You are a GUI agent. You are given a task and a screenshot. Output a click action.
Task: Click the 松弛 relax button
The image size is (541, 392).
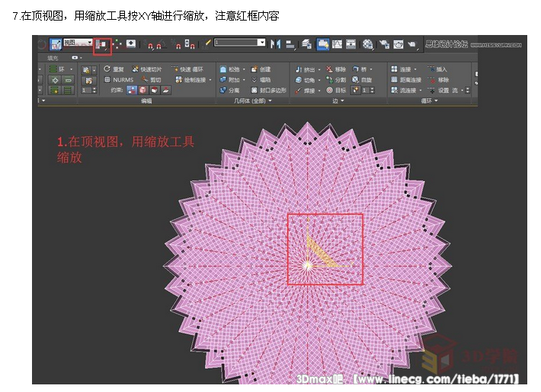coord(230,69)
